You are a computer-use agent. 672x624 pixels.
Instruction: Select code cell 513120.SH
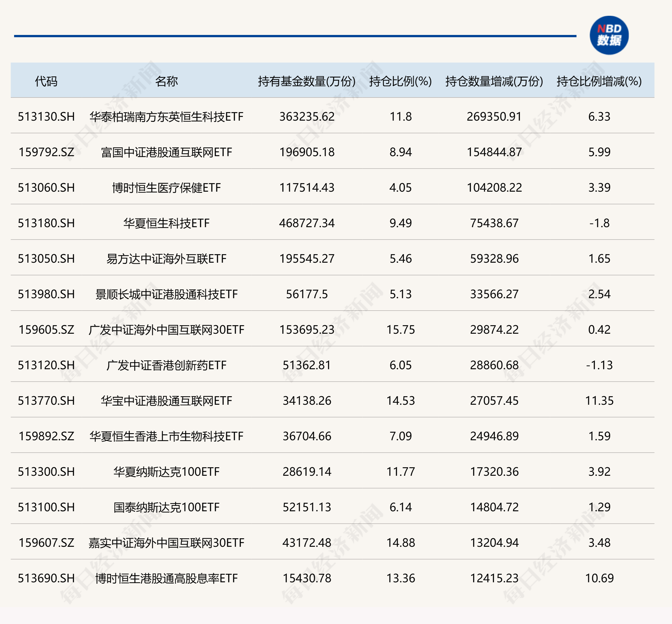46,365
